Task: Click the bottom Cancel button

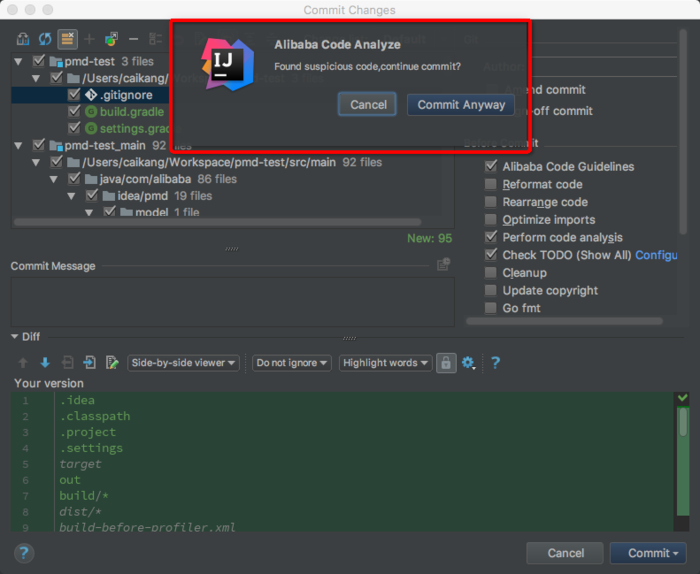Action: point(565,553)
